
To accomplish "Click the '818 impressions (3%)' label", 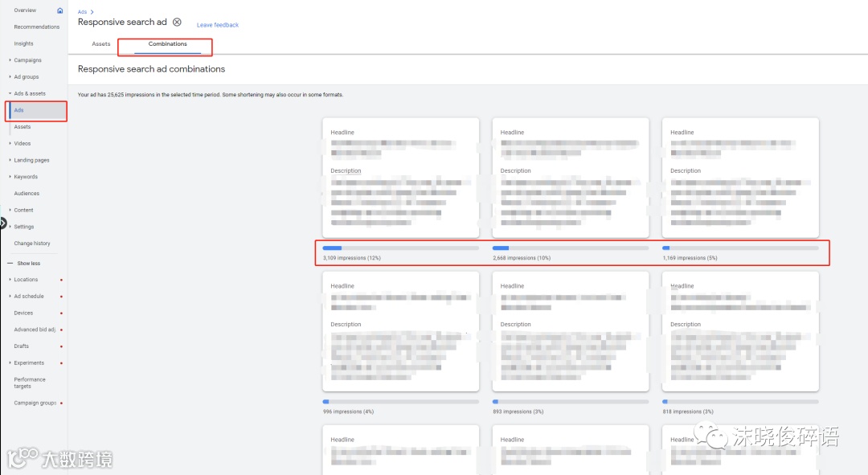I will pos(688,412).
